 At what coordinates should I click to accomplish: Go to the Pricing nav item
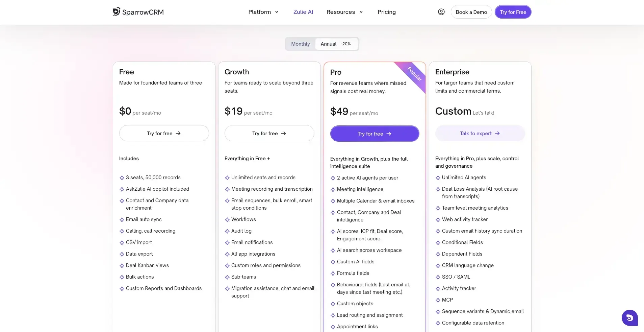tap(386, 12)
